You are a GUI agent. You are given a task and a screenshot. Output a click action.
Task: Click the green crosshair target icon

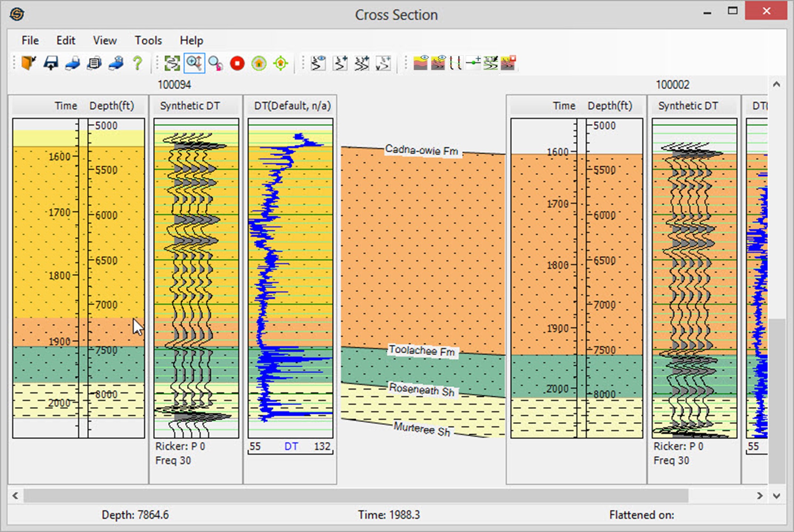[281, 63]
